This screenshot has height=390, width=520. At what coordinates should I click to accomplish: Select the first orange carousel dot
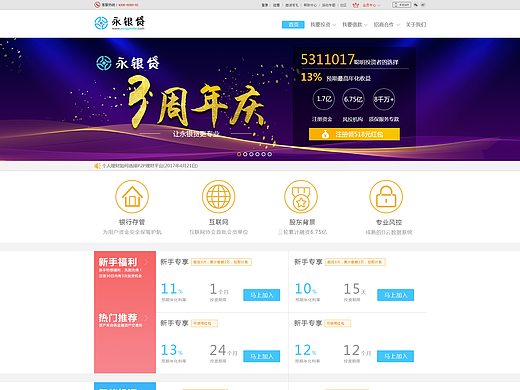[239, 154]
